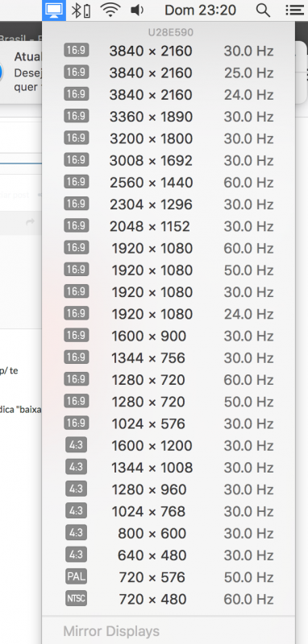308x644 pixels.
Task: Select 4:3 mode 1024 × 768
Action: (169, 511)
